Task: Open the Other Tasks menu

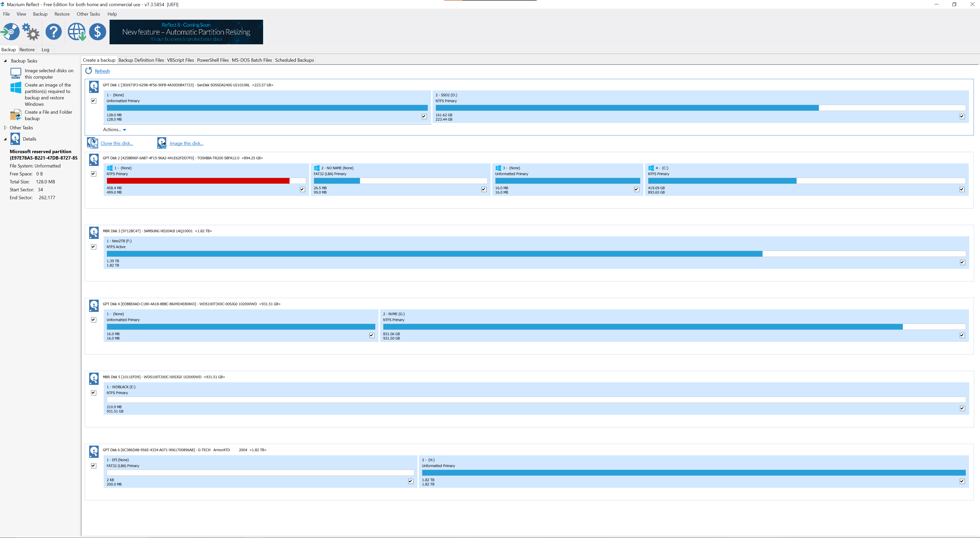Action: [88, 14]
